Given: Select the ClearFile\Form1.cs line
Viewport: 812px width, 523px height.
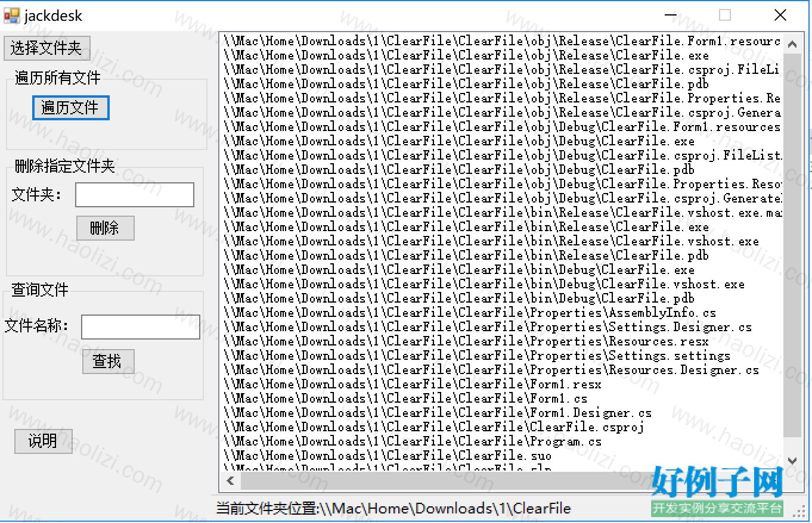Looking at the screenshot, I should (x=406, y=399).
